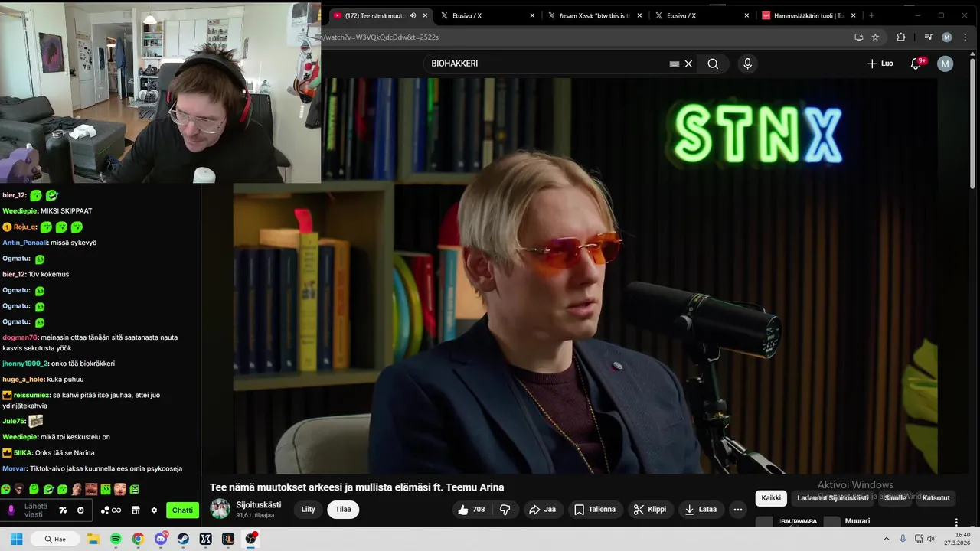Download the video with Lataa
The height and width of the screenshot is (551, 980).
701,509
